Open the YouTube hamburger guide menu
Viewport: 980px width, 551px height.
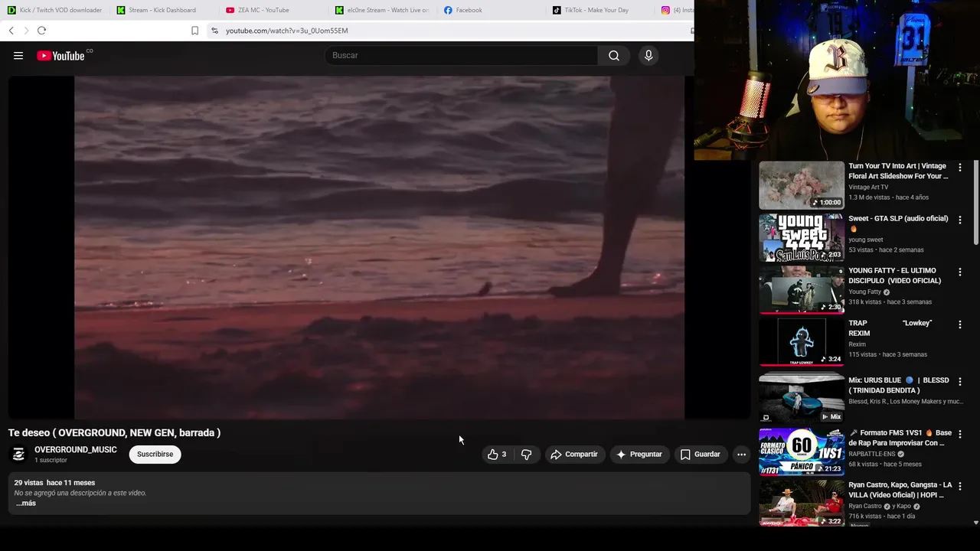click(x=18, y=56)
